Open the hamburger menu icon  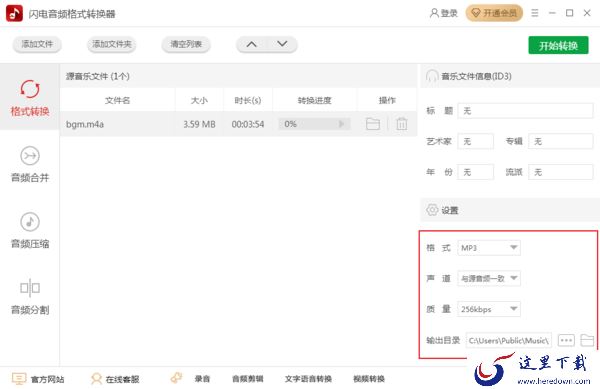click(535, 13)
